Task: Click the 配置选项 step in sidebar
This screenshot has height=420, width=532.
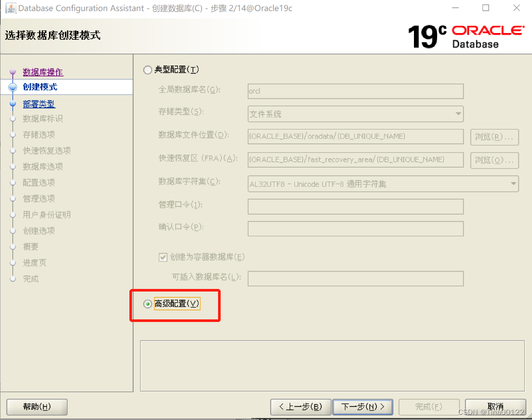Action: (39, 182)
